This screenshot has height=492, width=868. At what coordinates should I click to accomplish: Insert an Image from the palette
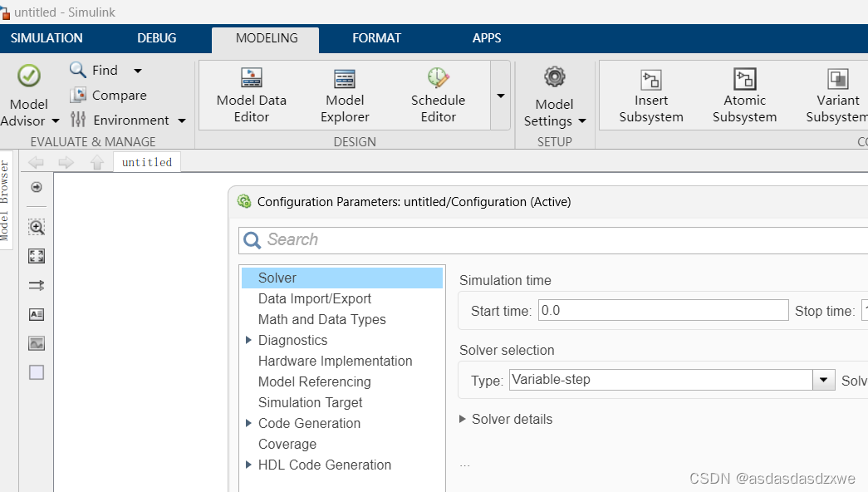(37, 343)
